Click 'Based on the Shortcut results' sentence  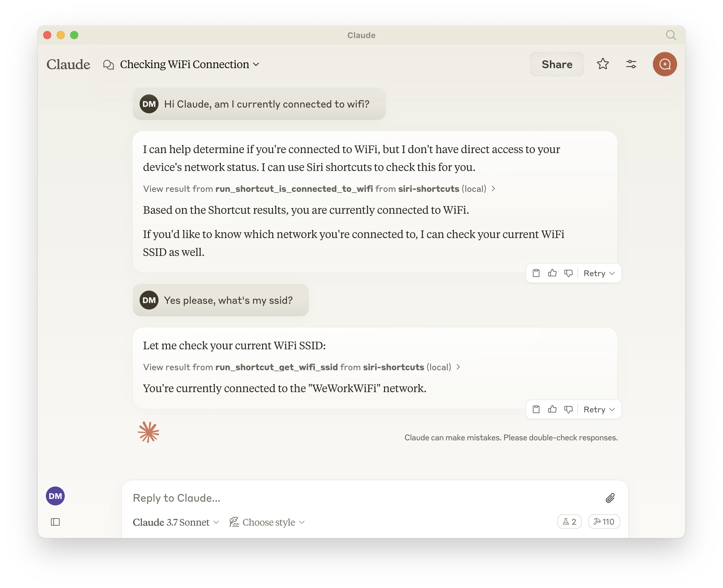point(306,210)
